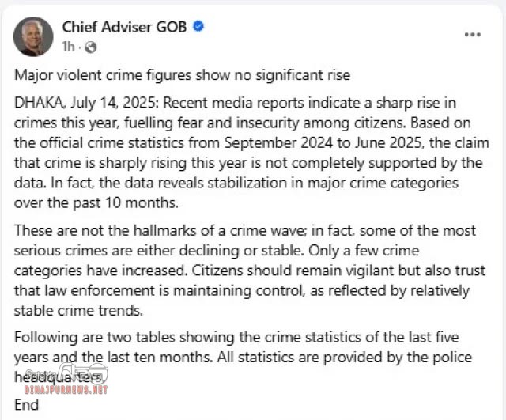Image resolution: width=506 pixels, height=420 pixels.
Task: Click the phrase 'September 2024 to June 2025'
Action: point(323,143)
